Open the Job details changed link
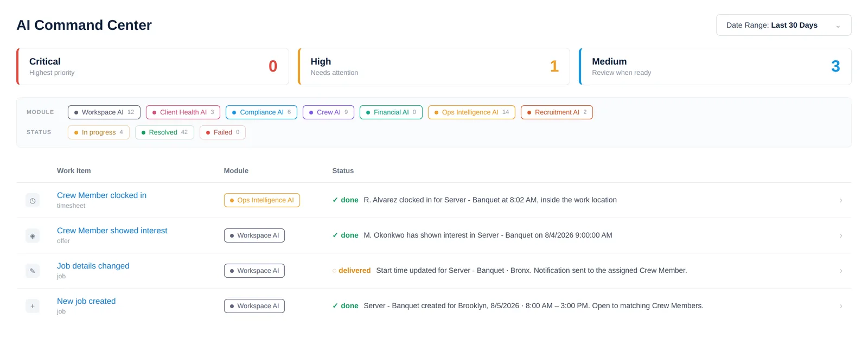 click(93, 266)
